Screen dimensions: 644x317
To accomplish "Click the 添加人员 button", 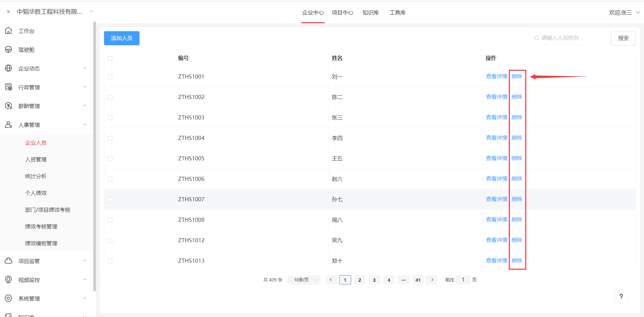I will point(122,38).
